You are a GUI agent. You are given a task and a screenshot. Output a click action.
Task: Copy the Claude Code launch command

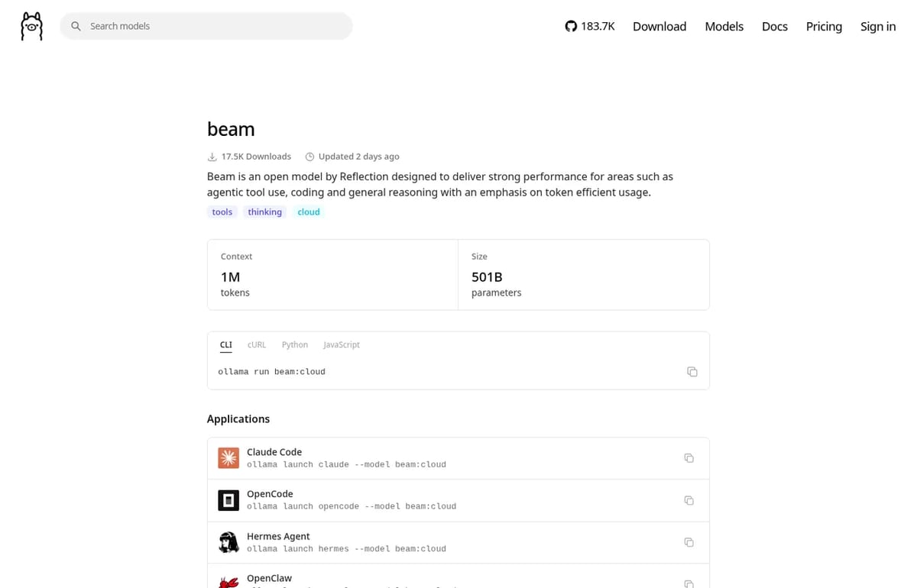click(689, 458)
